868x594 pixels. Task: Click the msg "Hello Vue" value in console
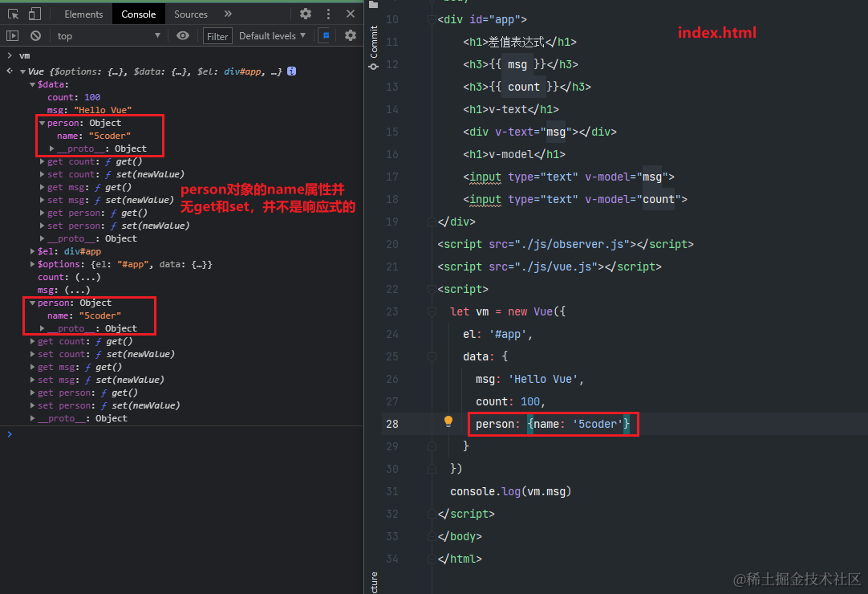(x=103, y=110)
